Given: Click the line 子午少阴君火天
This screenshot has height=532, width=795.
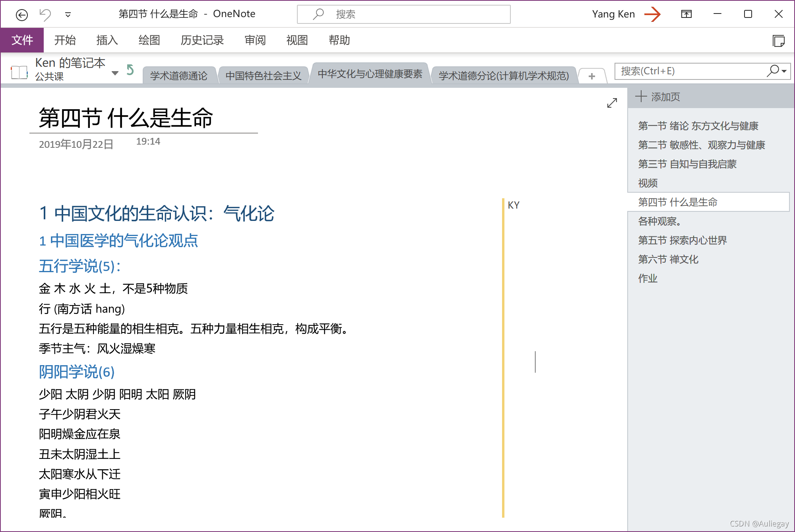Looking at the screenshot, I should (x=79, y=414).
